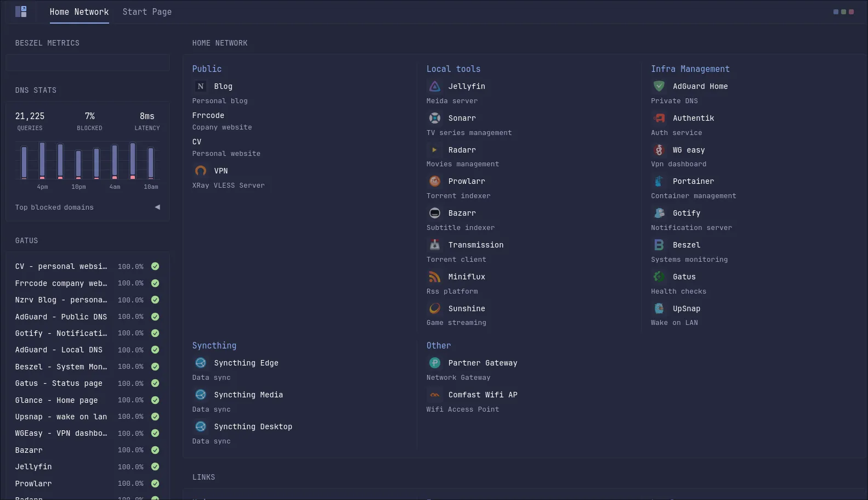Open Gatus - Status page entry

point(59,383)
